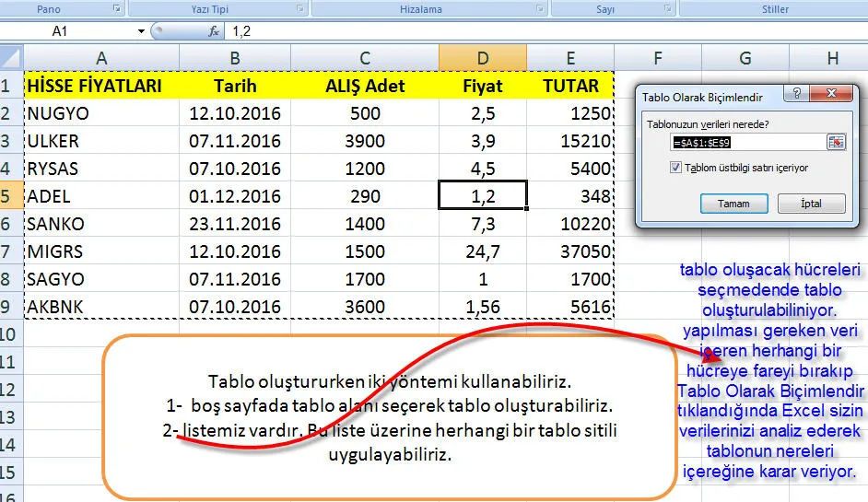Click the table range input field

(747, 143)
